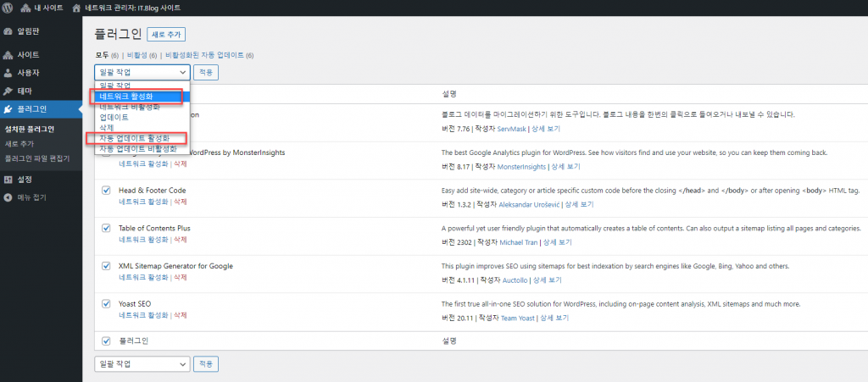This screenshot has height=382, width=868.
Task: Open the bottom 일괄 작업 dropdown
Action: (x=142, y=363)
